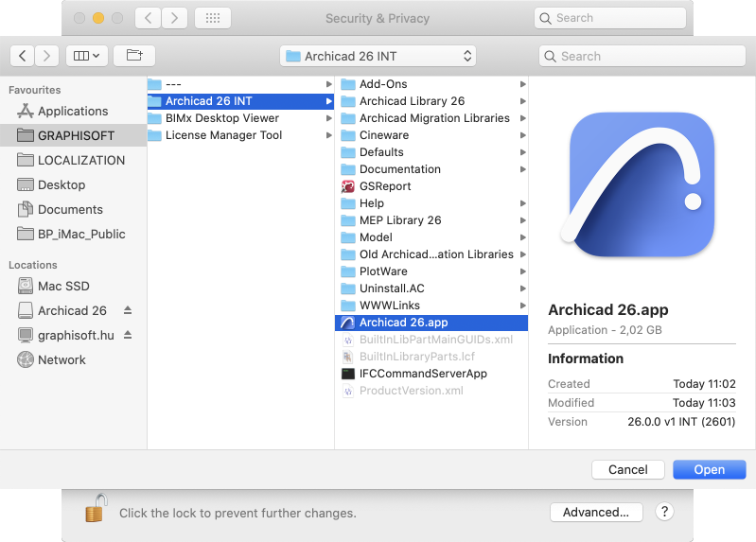756x542 pixels.
Task: Select the '---' folder
Action: pos(240,84)
